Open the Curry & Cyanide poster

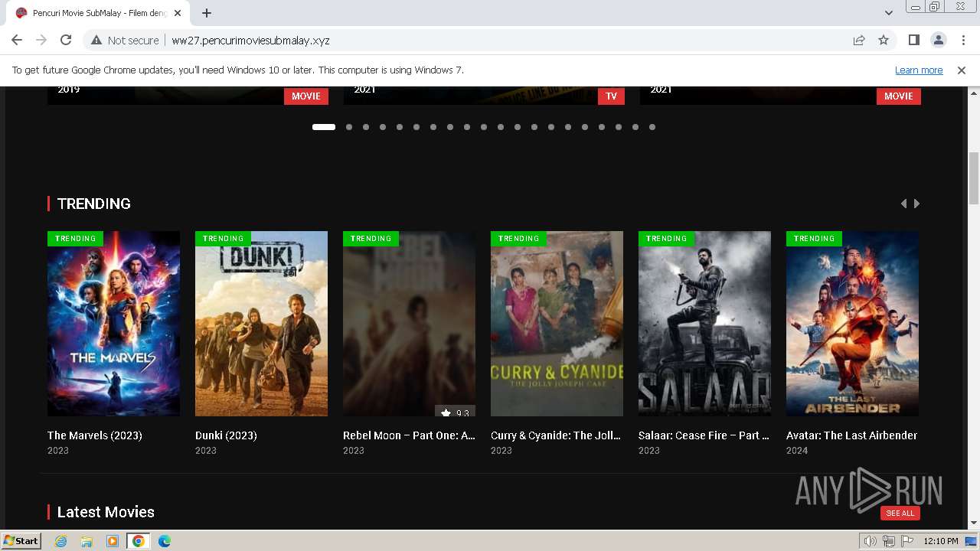point(557,324)
